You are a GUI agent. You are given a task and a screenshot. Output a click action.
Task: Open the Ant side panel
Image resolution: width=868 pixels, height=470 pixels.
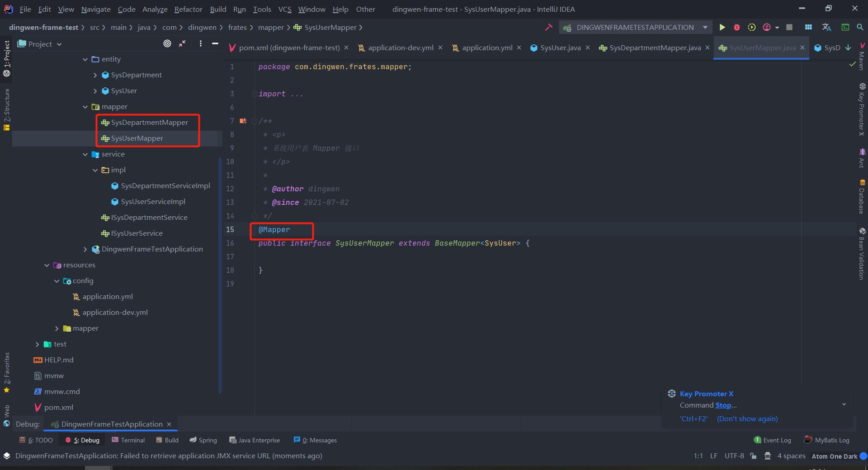tap(862, 158)
